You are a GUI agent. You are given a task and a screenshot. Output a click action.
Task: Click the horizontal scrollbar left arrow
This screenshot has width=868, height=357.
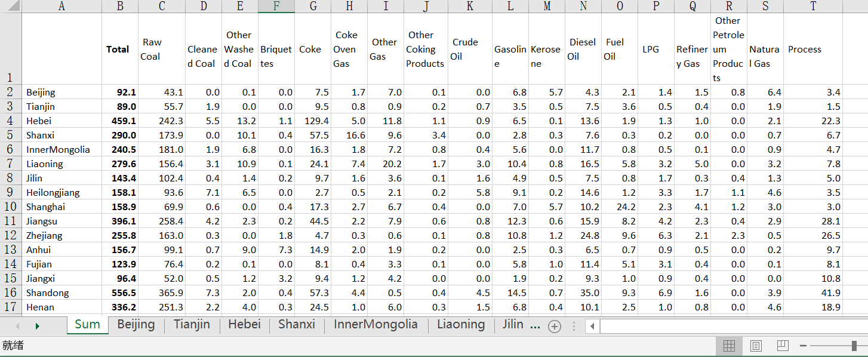pos(592,327)
